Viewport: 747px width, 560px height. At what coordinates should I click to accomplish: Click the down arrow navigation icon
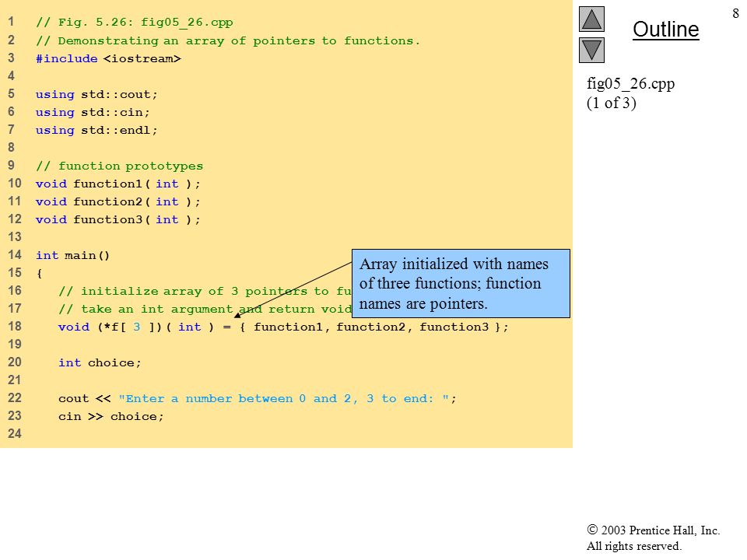click(591, 50)
